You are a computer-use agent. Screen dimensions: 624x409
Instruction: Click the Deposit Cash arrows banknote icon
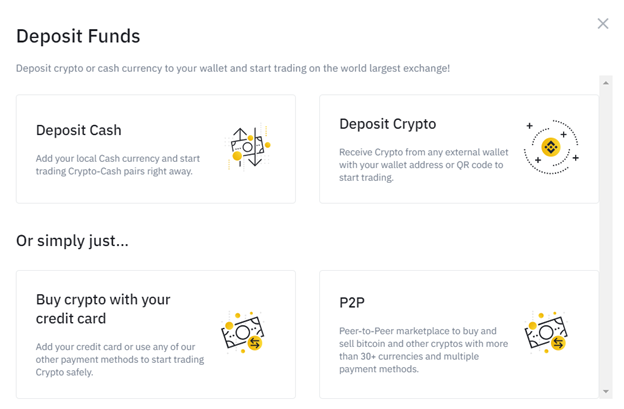pyautogui.click(x=248, y=147)
